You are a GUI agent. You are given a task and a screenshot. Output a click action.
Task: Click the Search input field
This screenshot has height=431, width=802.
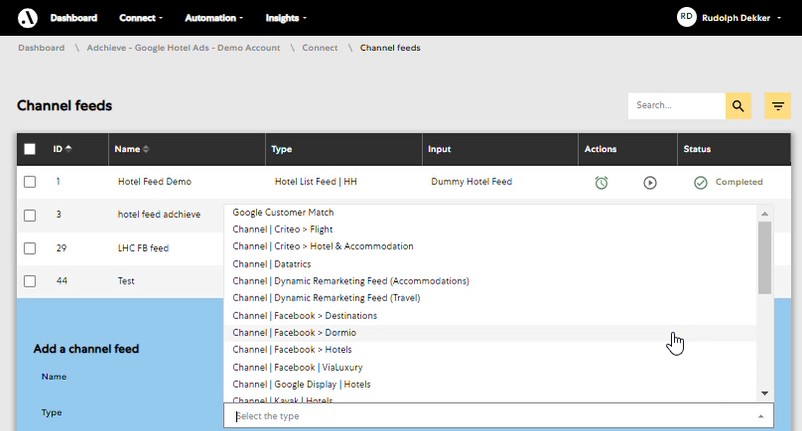click(x=677, y=106)
